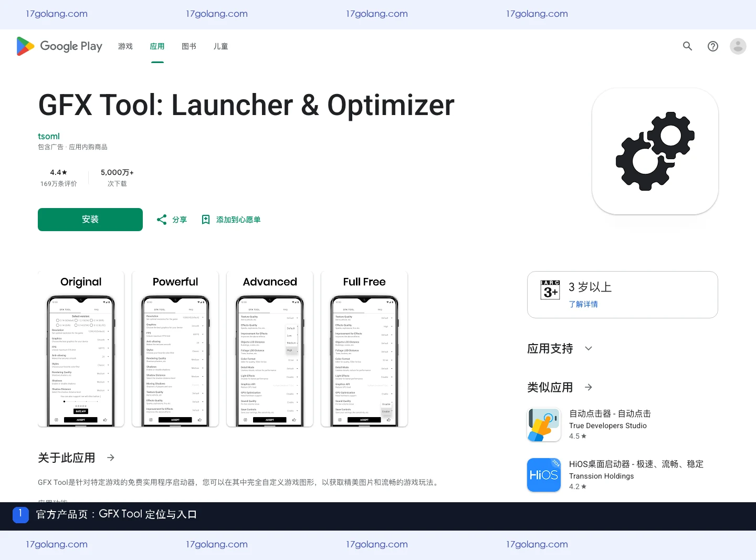Open the search magnifier icon
This screenshot has height=560, width=756.
point(688,46)
